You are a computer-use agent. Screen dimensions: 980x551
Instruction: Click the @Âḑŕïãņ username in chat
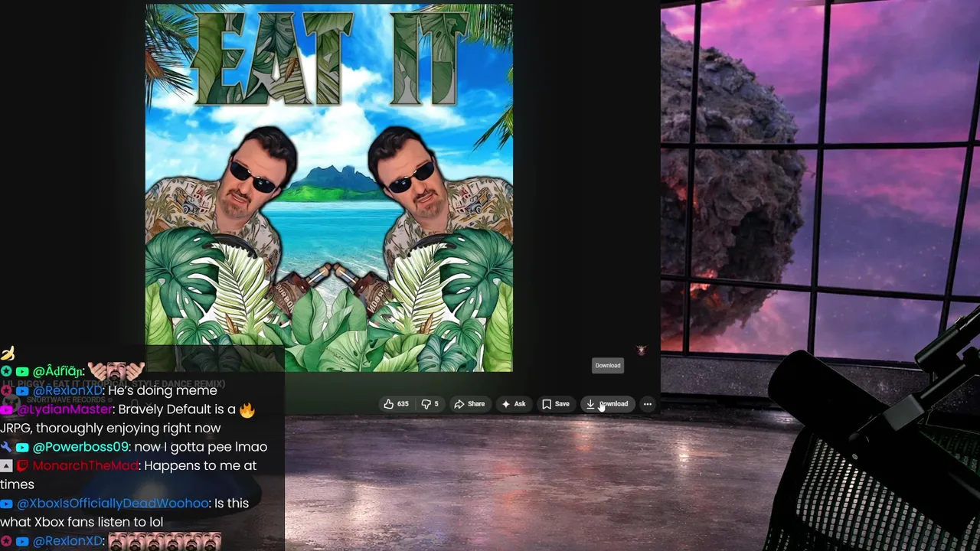(58, 372)
